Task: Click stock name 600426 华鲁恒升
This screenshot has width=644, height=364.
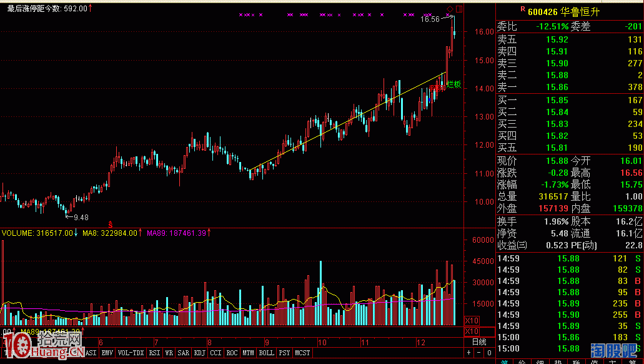Action: click(x=557, y=11)
